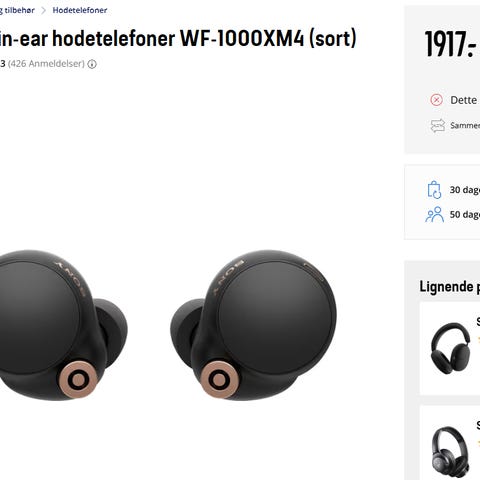Screen dimensions: 480x480
Task: Click the breadcrumb chevron separator
Action: pos(43,10)
